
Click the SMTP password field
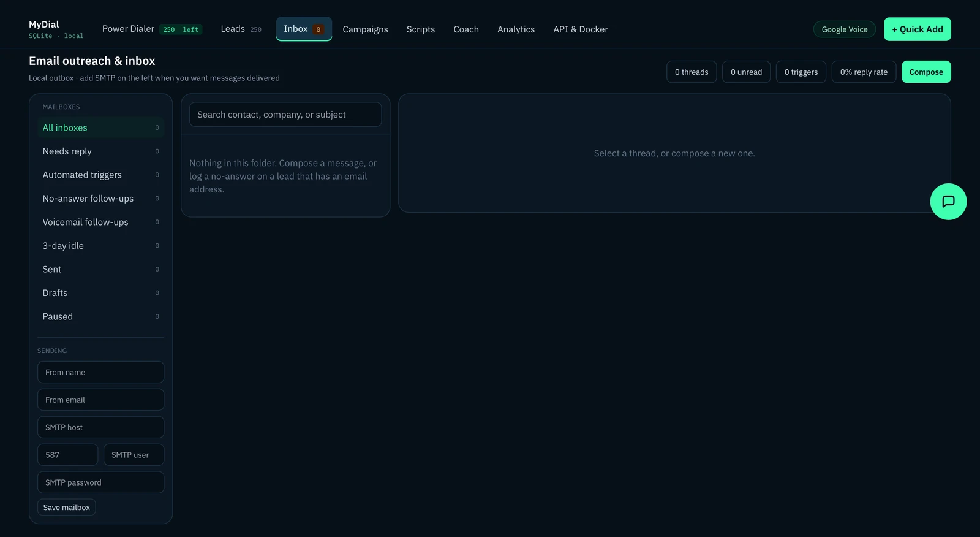[x=101, y=482]
